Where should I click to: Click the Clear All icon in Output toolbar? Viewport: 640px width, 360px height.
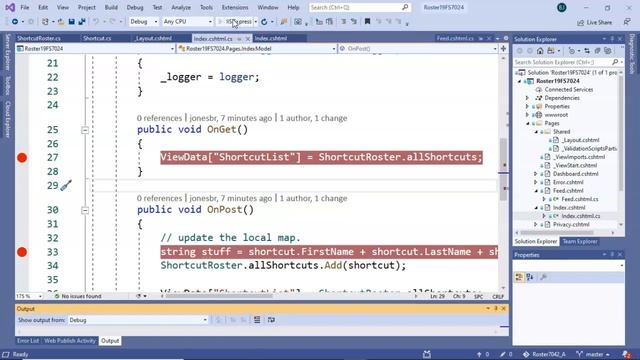tap(257, 320)
